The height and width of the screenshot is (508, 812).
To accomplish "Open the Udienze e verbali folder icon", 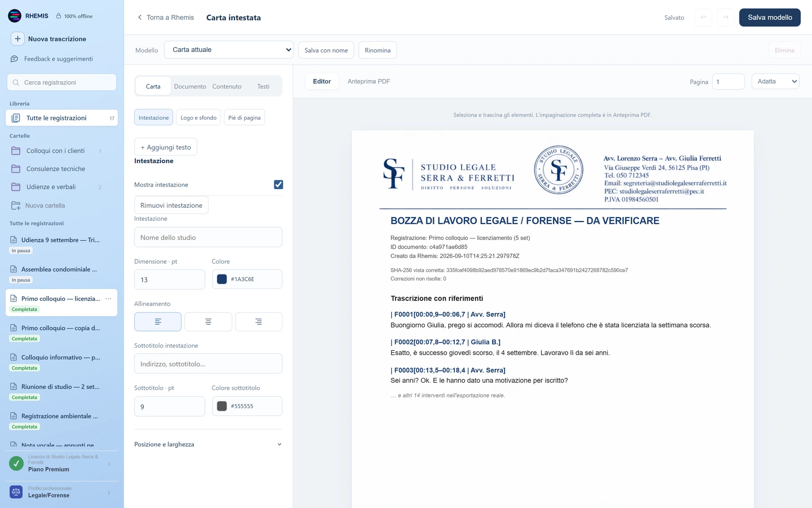I will tap(16, 187).
